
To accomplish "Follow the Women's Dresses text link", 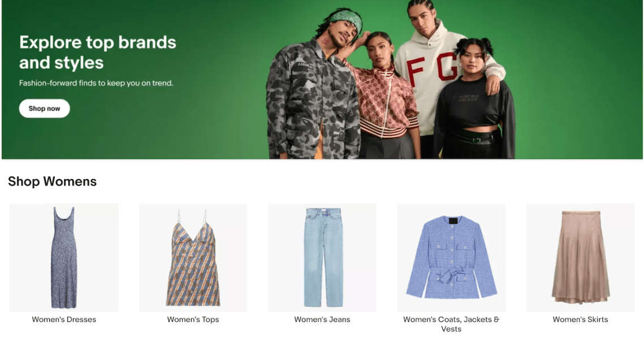I will coord(64,319).
